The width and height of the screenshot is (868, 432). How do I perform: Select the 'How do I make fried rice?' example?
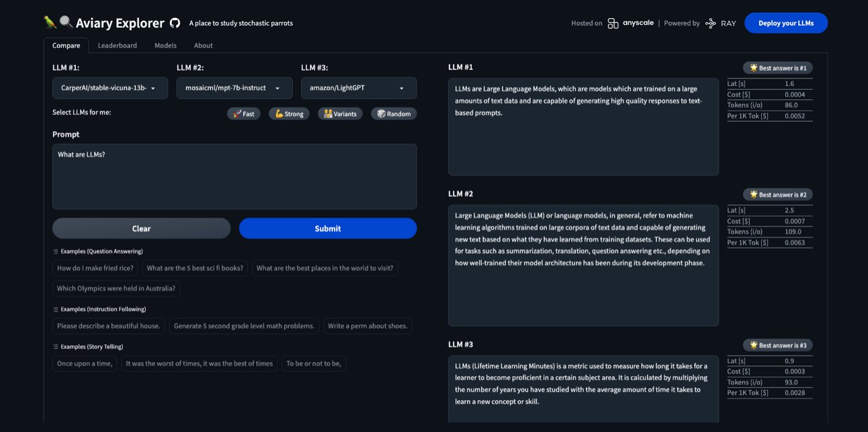click(x=96, y=267)
